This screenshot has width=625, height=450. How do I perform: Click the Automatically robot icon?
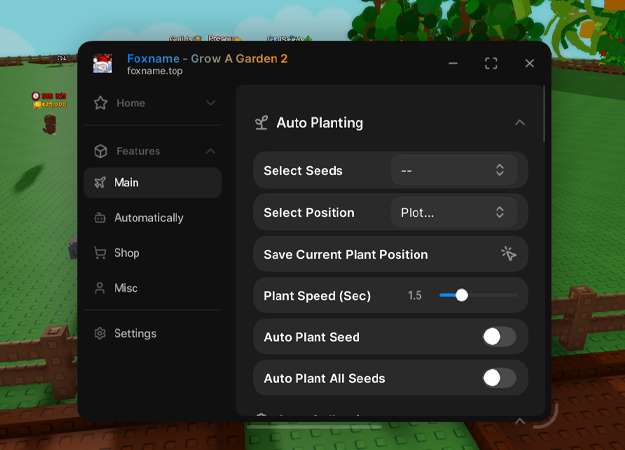[100, 218]
